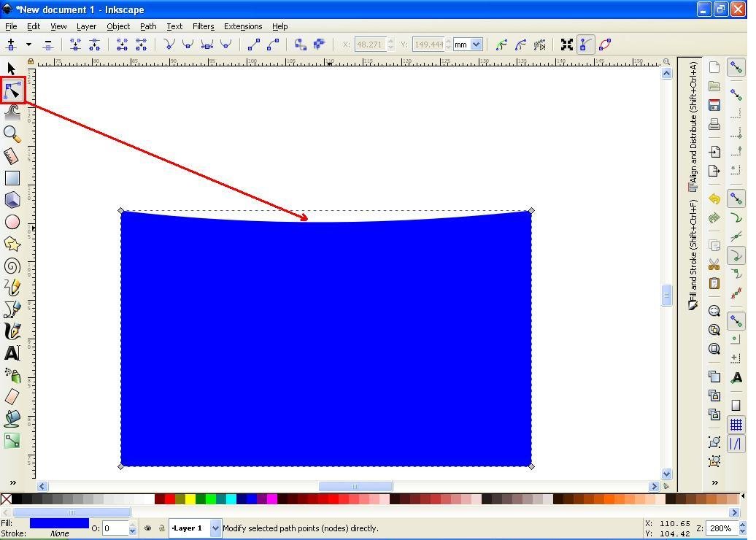Select the Zoom tool in the toolbox
This screenshot has height=540, width=756.
pyautogui.click(x=12, y=133)
